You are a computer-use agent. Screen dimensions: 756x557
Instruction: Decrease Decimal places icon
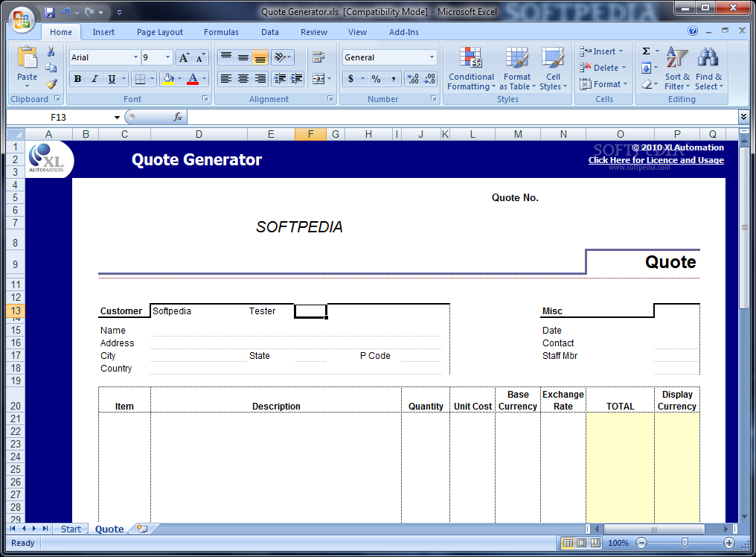click(429, 79)
